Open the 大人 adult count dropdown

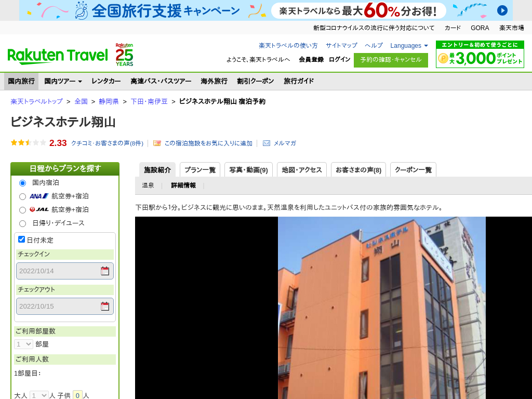(39, 395)
